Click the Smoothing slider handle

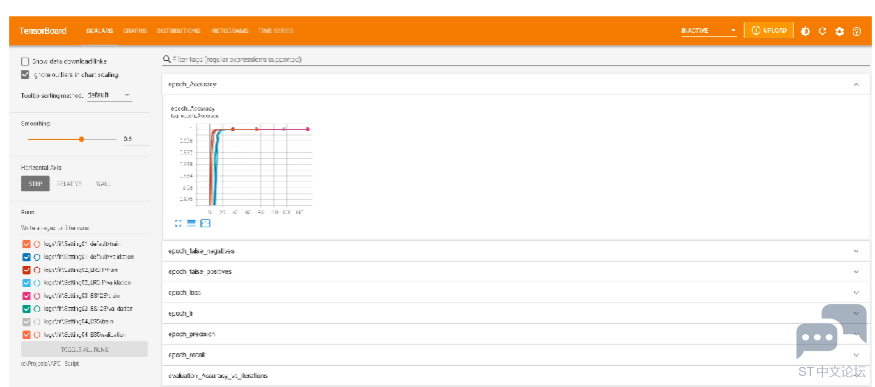81,139
